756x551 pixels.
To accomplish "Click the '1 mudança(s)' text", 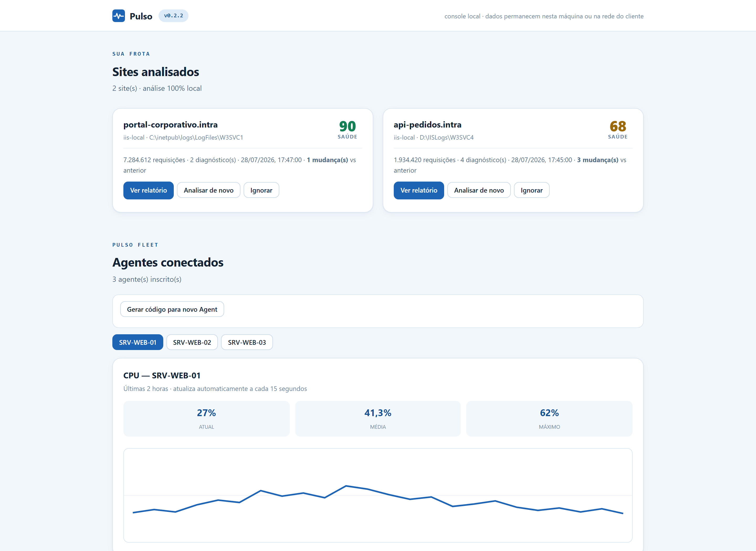I will pos(327,160).
